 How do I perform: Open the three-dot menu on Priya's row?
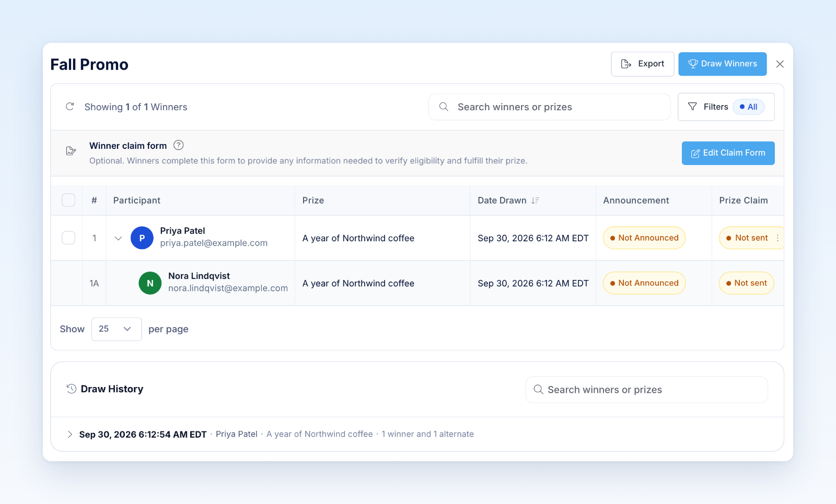click(777, 238)
